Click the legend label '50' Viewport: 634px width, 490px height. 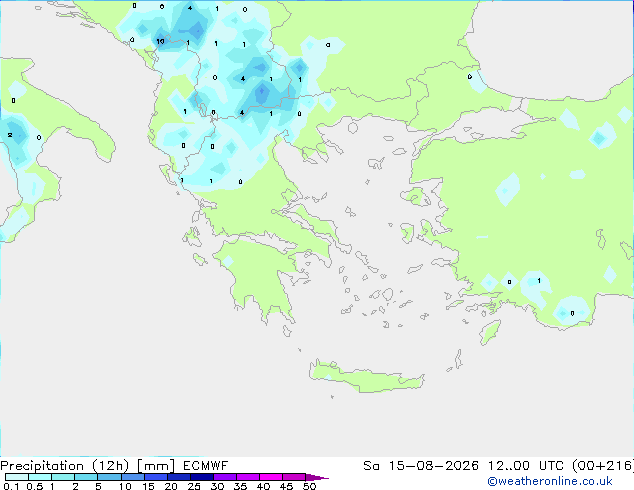(x=309, y=486)
